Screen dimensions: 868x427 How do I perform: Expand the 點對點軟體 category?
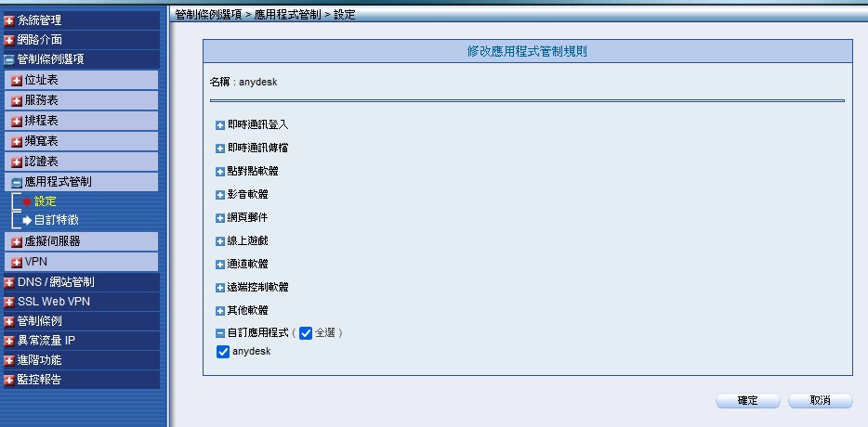[220, 171]
